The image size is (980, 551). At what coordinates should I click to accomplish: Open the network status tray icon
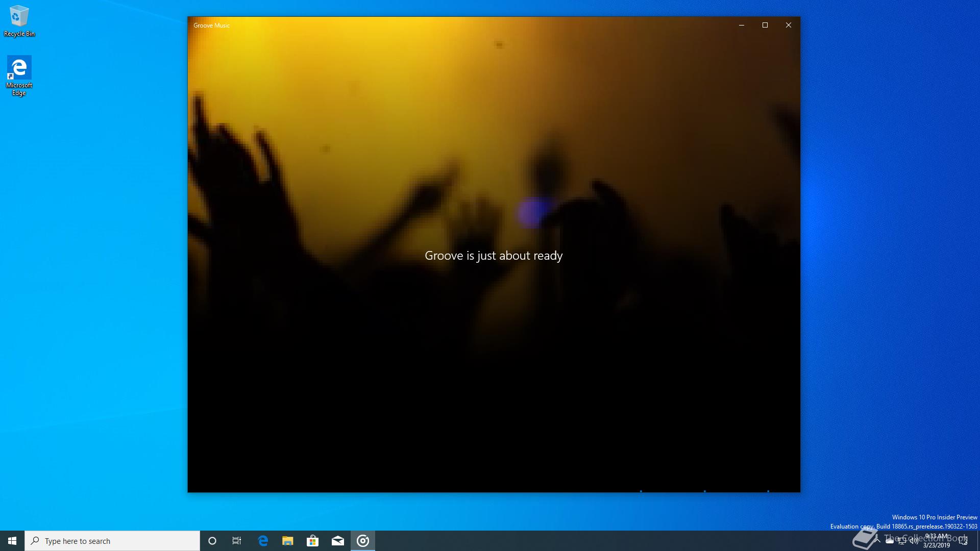[902, 541]
